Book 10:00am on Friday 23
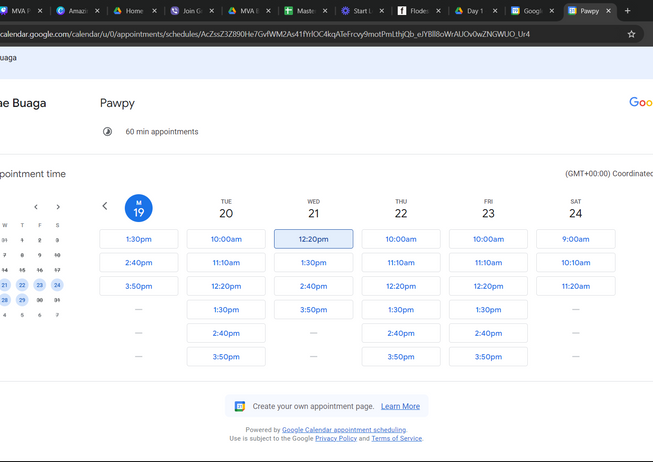 tap(489, 239)
